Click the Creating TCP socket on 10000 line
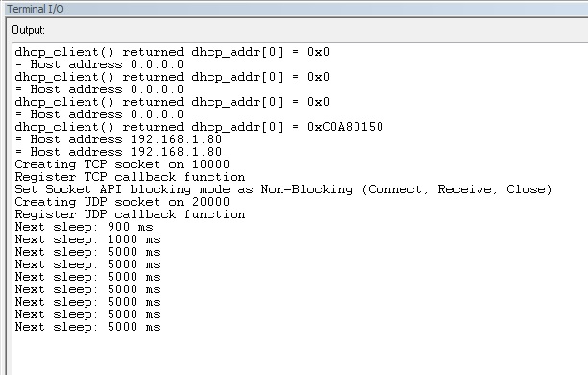Image resolution: width=588 pixels, height=375 pixels. [122, 164]
